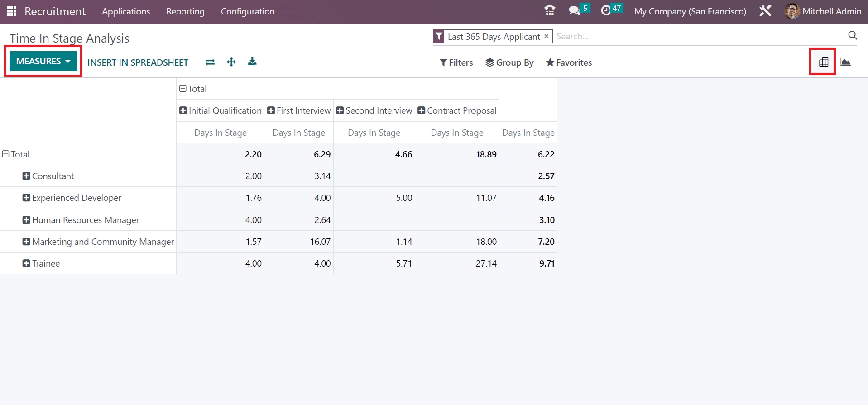
Task: Open the Measures dropdown
Action: coord(43,61)
